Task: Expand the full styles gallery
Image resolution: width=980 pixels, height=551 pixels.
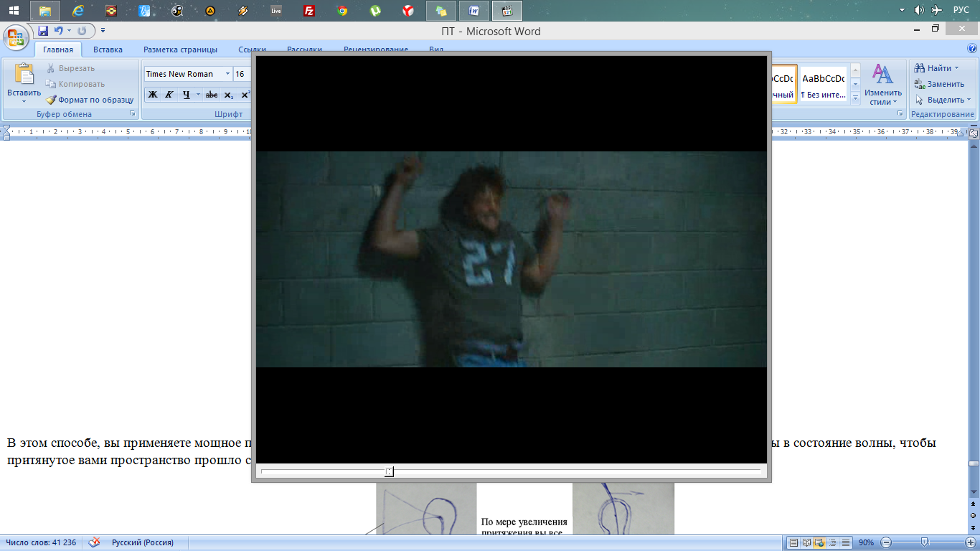Action: (855, 98)
